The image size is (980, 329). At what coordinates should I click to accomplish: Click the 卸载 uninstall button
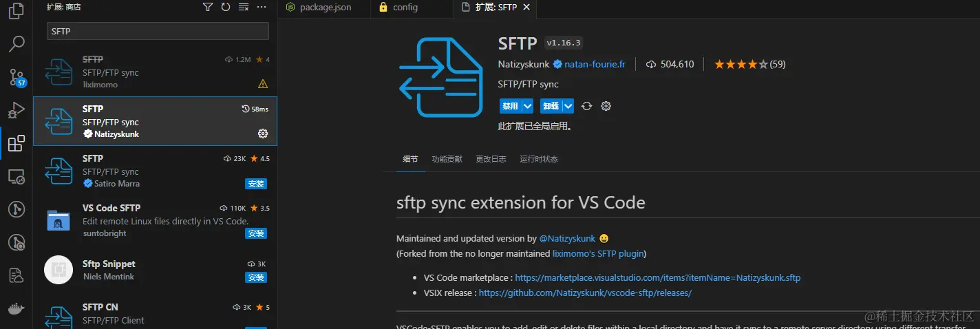pos(551,106)
